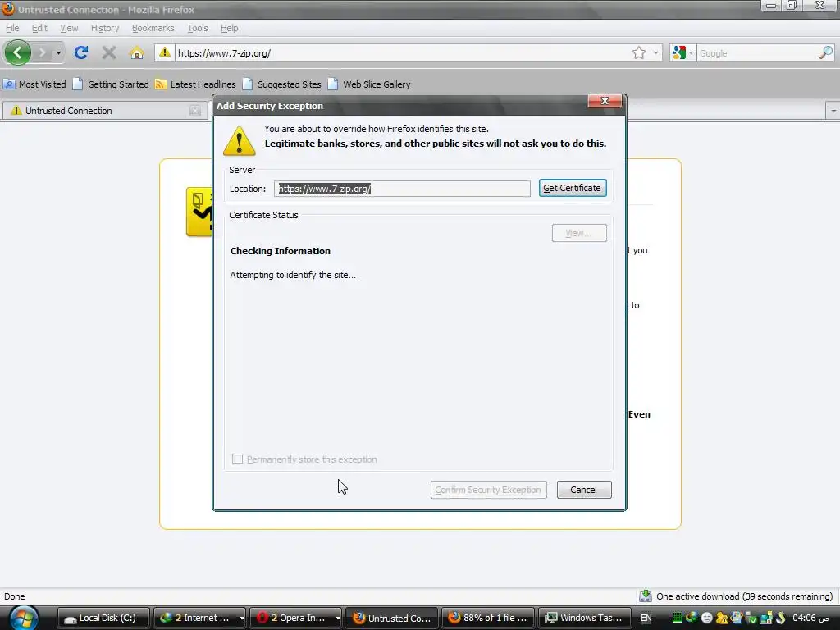840x630 pixels.
Task: Click the View... certificate button
Action: pyautogui.click(x=579, y=233)
